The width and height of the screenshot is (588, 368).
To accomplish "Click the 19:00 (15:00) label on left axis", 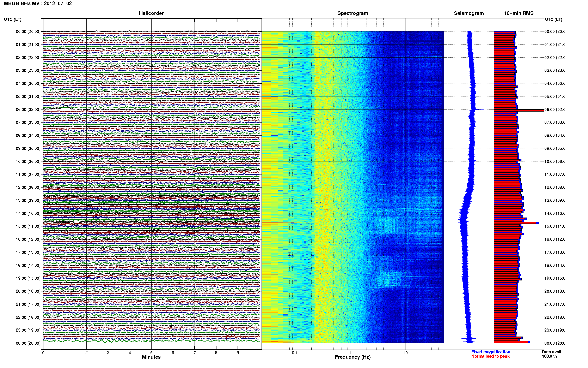I will point(28,278).
